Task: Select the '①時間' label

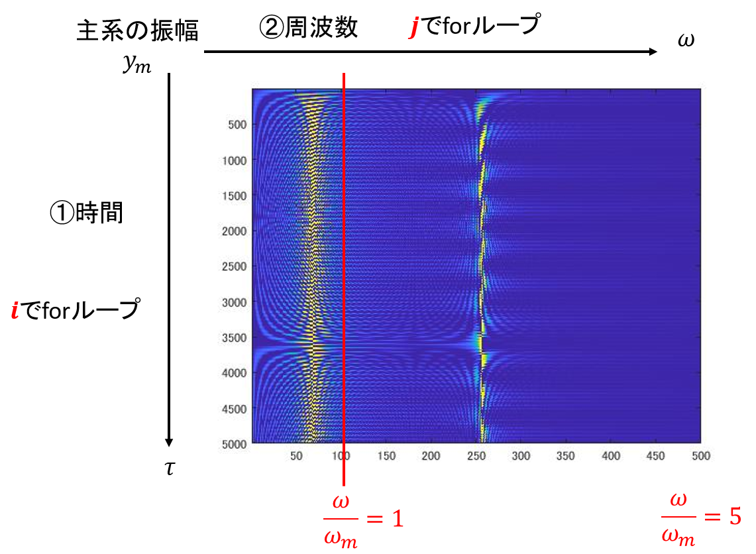Action: coord(86,213)
